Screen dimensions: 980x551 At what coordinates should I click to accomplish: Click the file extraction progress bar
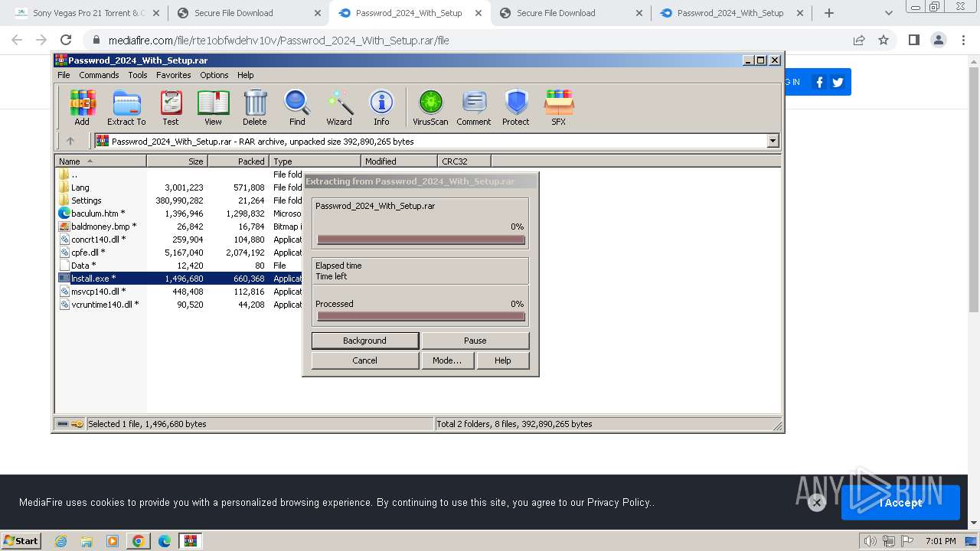[x=421, y=240]
